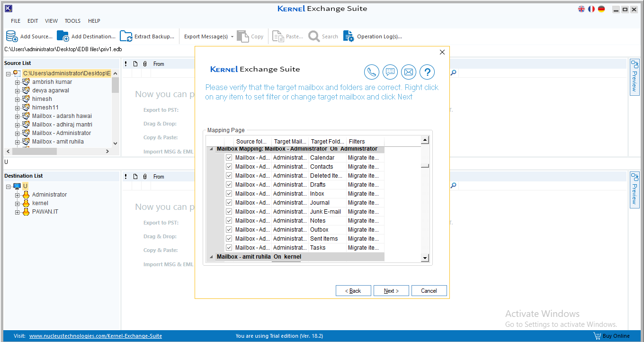Click the mapping list vertical scrollbar thumb
This screenshot has height=342, width=644.
pyautogui.click(x=425, y=166)
